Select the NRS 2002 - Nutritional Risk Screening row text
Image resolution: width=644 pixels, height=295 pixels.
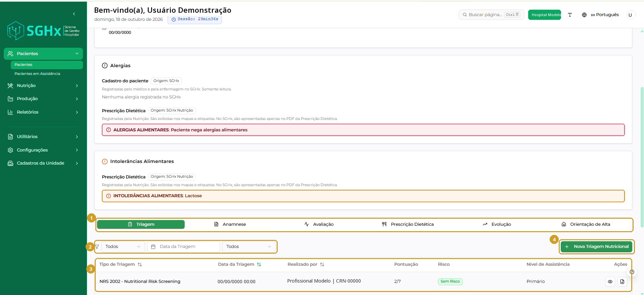click(x=140, y=282)
